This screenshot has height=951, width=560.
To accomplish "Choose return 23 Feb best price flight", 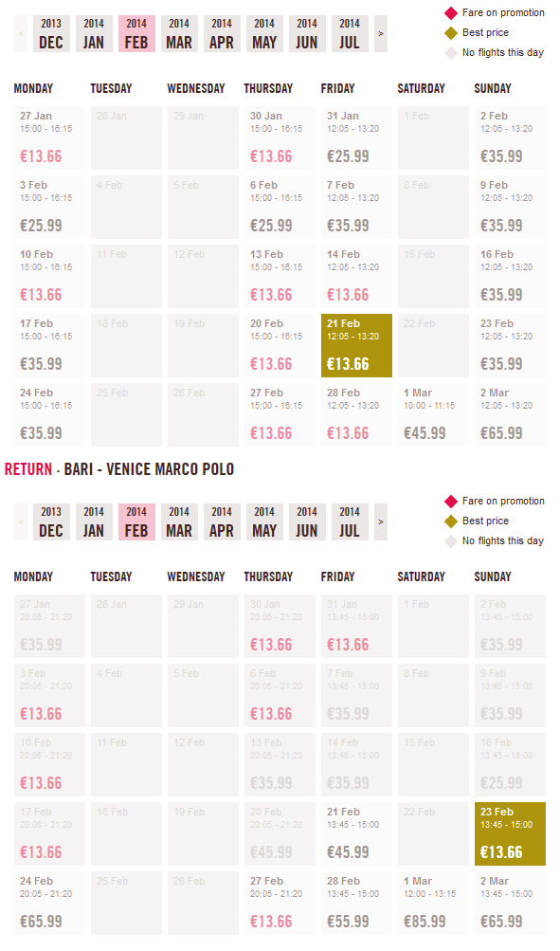I will click(x=511, y=834).
